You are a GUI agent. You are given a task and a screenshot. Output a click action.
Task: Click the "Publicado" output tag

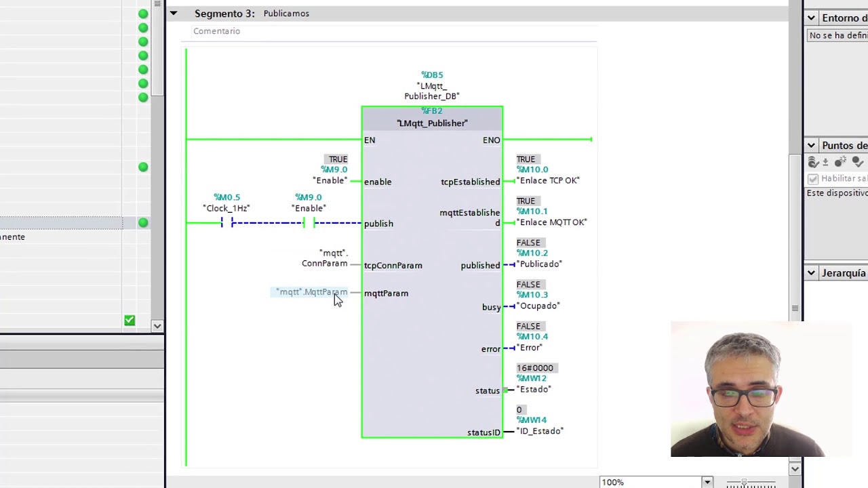tap(540, 264)
